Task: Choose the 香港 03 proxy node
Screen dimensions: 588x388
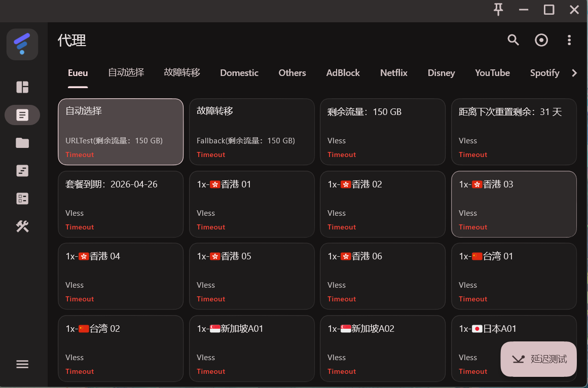Action: click(513, 204)
